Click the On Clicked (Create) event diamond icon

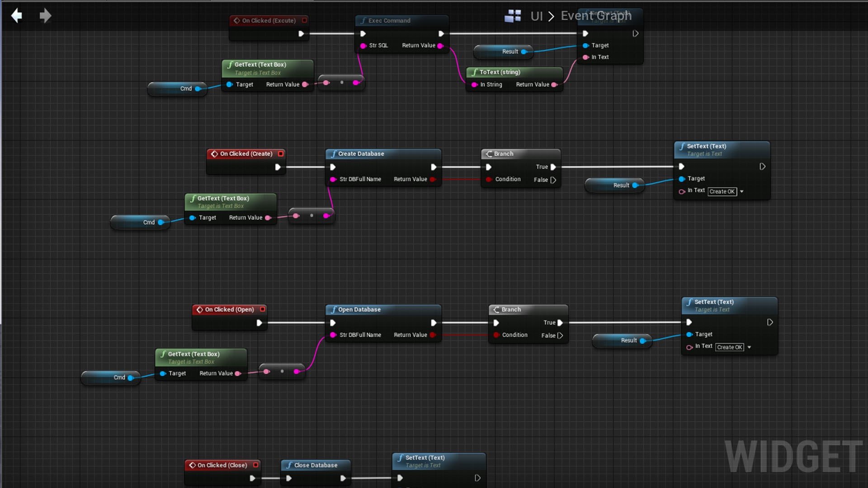[214, 154]
